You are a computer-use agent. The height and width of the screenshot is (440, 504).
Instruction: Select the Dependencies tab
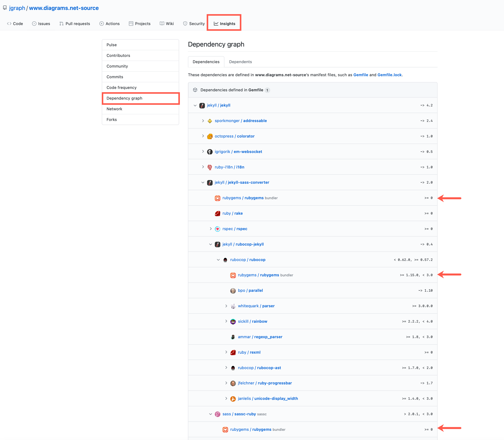click(207, 61)
